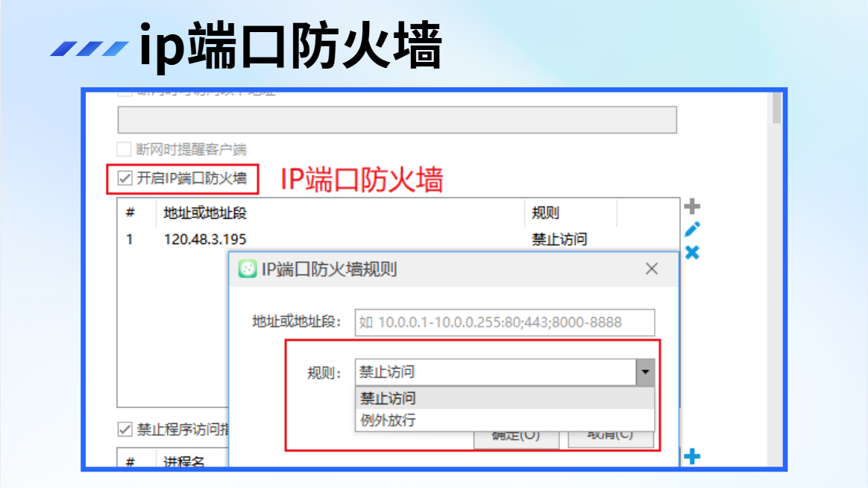Click the 地址或地址段 input field

click(505, 322)
